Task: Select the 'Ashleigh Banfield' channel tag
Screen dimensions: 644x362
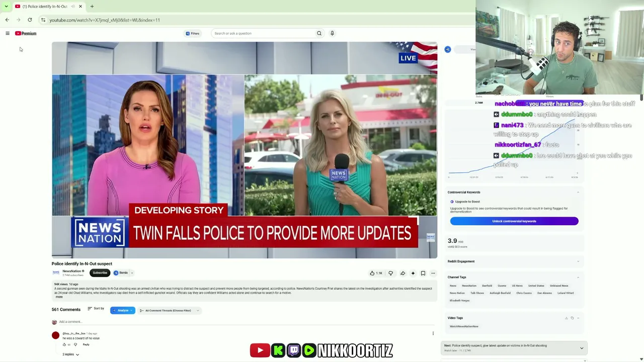Action: [x=500, y=293]
